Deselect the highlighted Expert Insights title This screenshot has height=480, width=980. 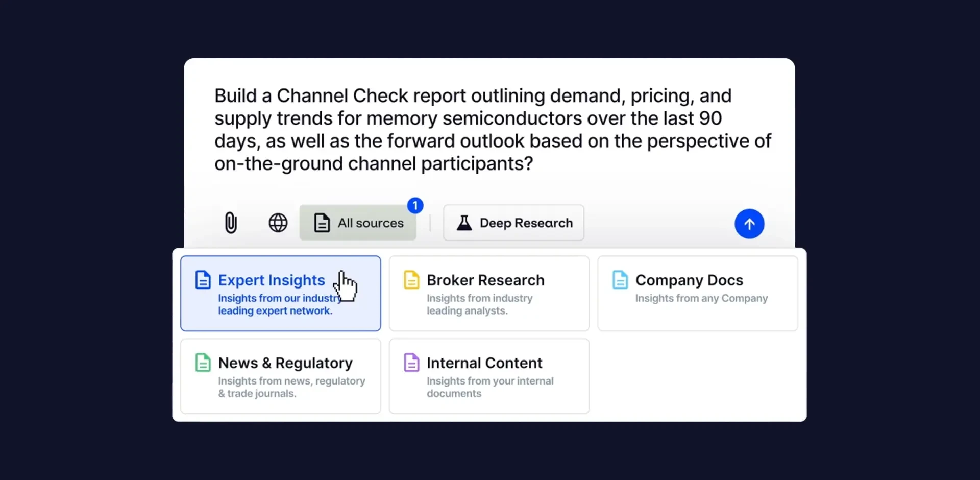point(271,280)
